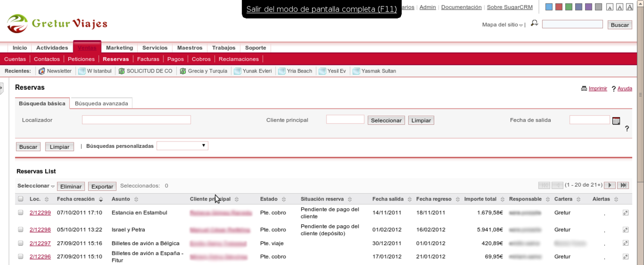Open the Marketing main tab
The height and width of the screenshot is (265, 644).
(x=119, y=48)
